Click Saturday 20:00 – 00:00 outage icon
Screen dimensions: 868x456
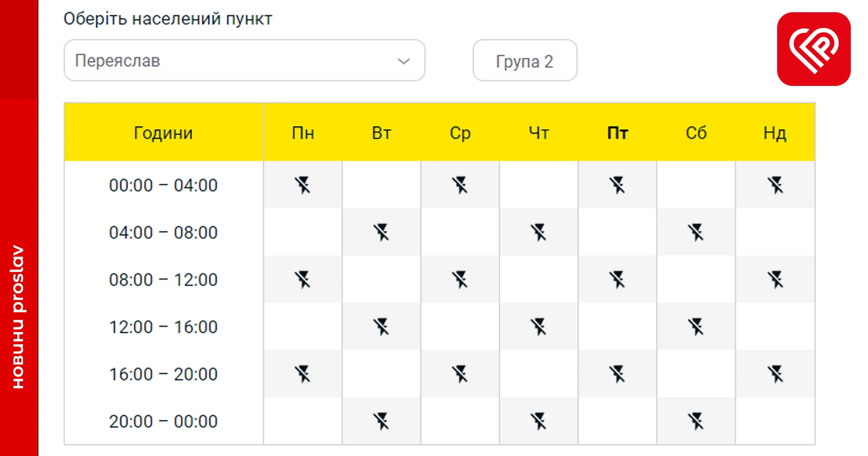[x=696, y=421]
